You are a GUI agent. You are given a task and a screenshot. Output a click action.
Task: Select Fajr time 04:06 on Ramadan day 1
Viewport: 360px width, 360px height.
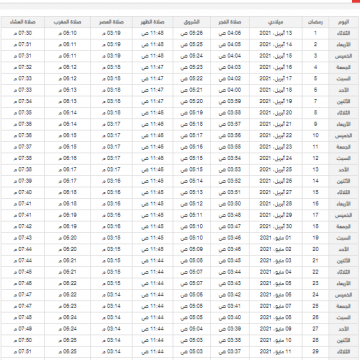click(230, 33)
